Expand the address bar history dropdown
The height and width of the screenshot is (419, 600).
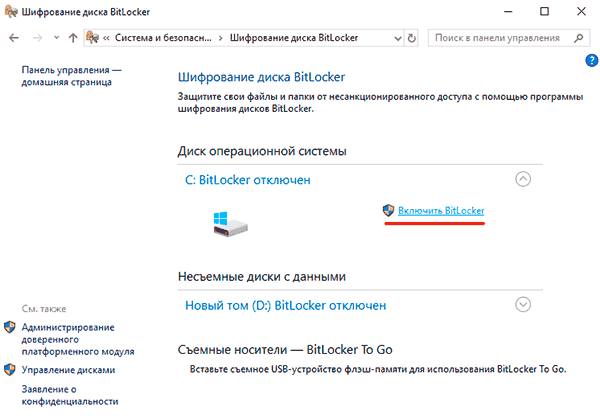coord(398,38)
